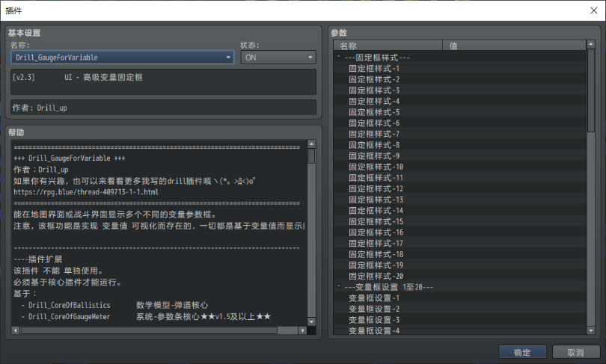Viewport: 606px width, 364px height.
Task: Select parameter row 固定框样式-10
Action: pyautogui.click(x=376, y=167)
